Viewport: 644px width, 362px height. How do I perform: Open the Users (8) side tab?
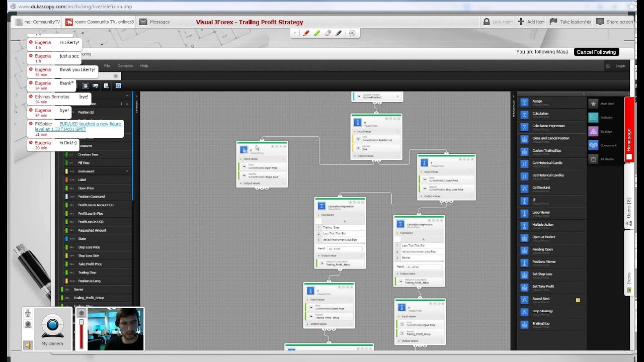click(x=629, y=197)
